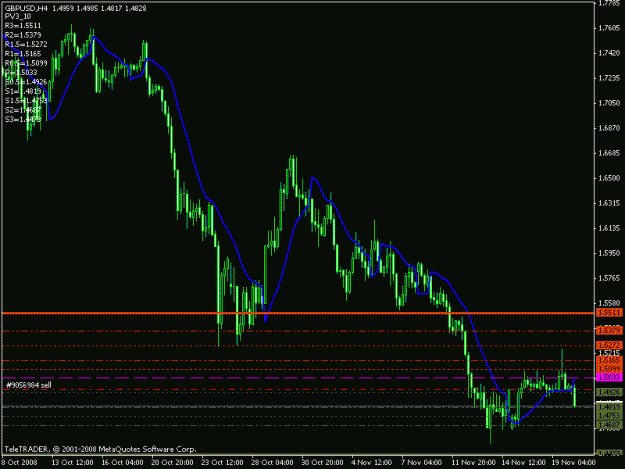Image resolution: width=625 pixels, height=469 pixels.
Task: Select the #9056984 sell order label
Action: click(x=29, y=385)
